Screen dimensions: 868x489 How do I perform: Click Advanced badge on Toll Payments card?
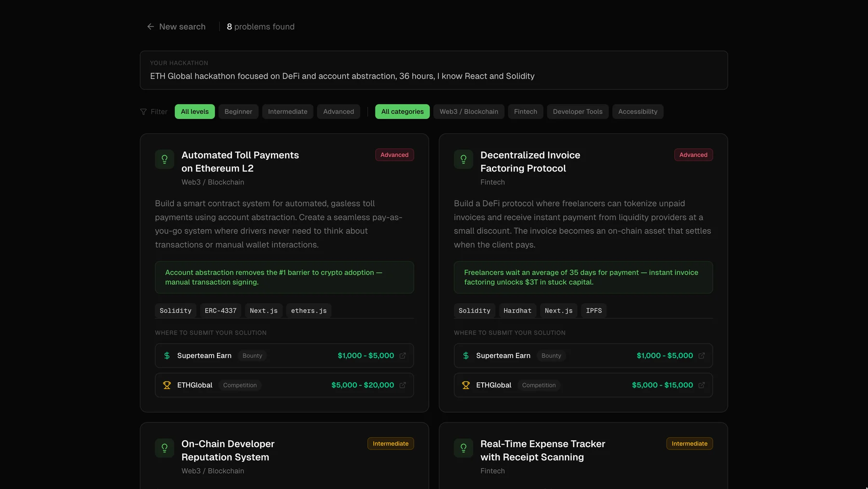pos(394,155)
